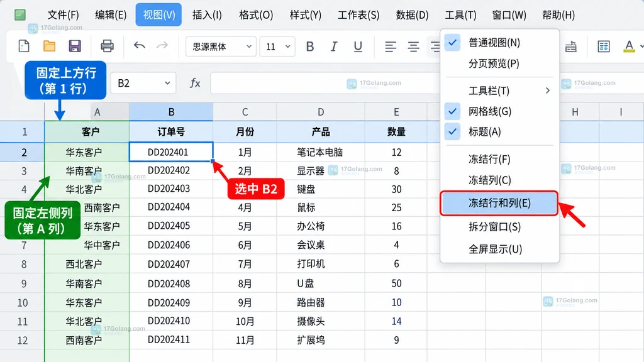Select column D header

click(x=321, y=112)
